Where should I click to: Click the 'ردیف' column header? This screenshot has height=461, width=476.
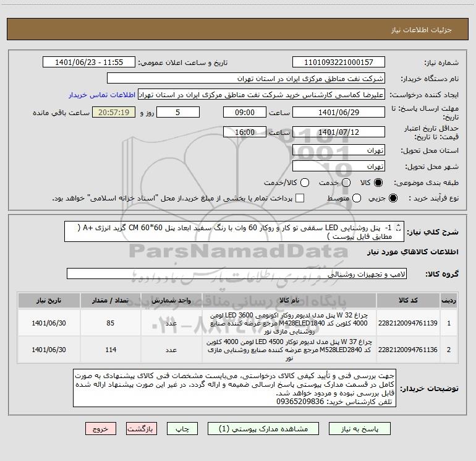[x=449, y=300]
